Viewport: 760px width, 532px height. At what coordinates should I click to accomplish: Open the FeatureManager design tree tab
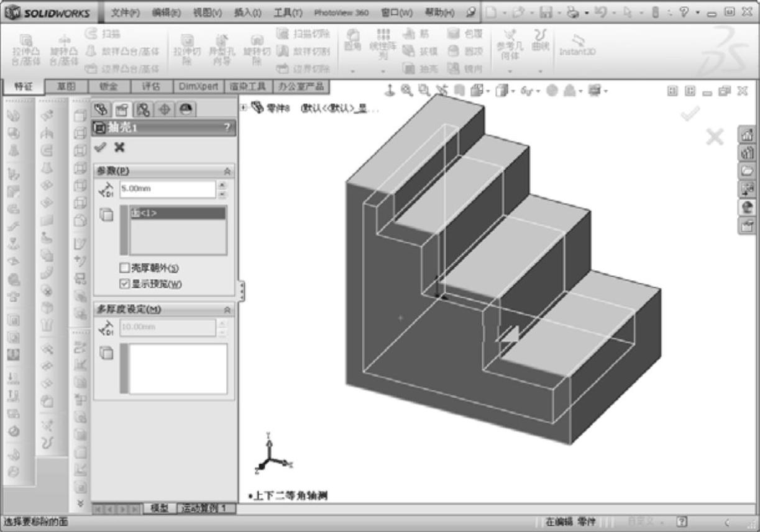[101, 110]
